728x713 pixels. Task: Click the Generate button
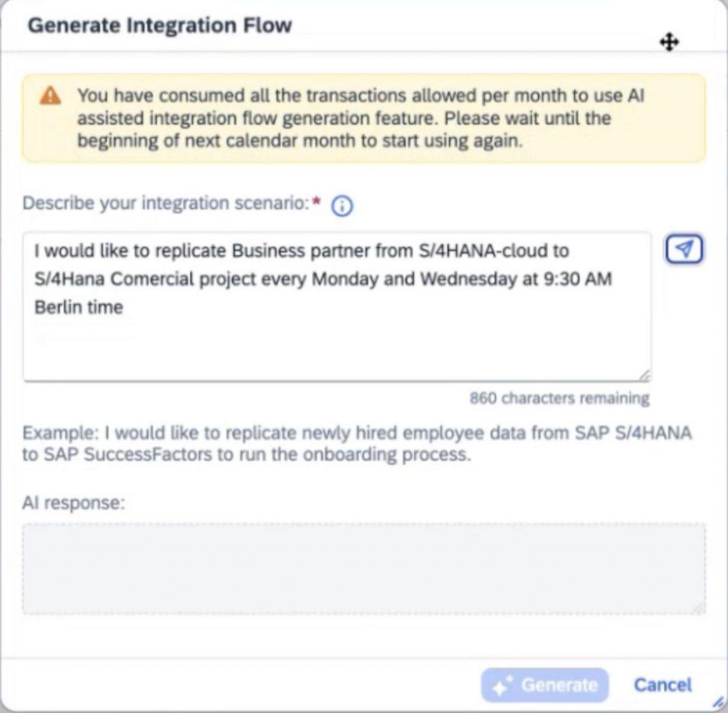point(545,685)
